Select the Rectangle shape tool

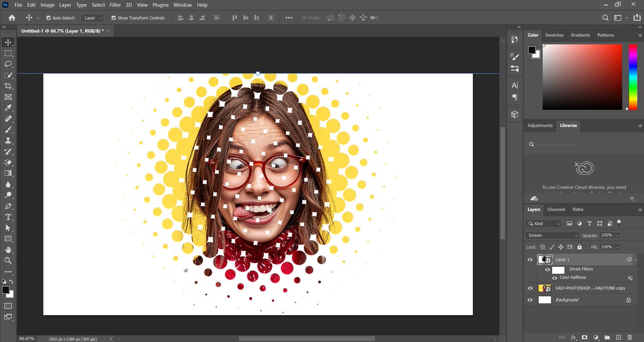point(8,238)
